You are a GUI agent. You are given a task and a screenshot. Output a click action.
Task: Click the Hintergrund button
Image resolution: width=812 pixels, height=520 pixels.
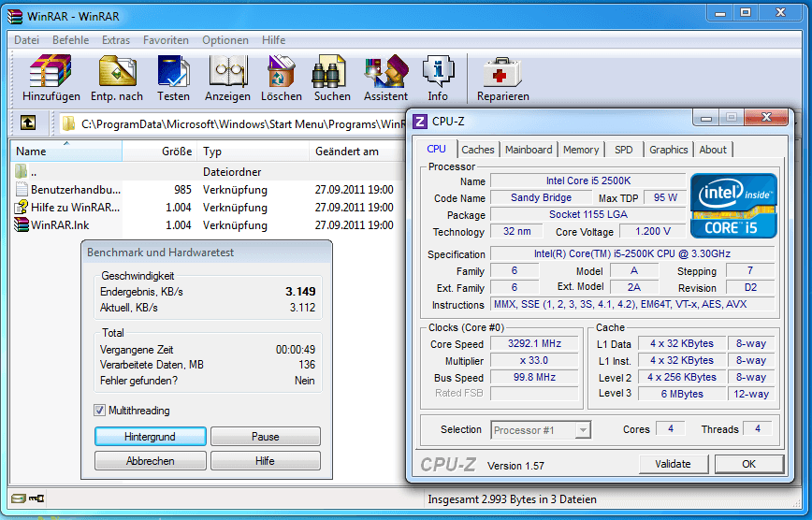click(151, 437)
